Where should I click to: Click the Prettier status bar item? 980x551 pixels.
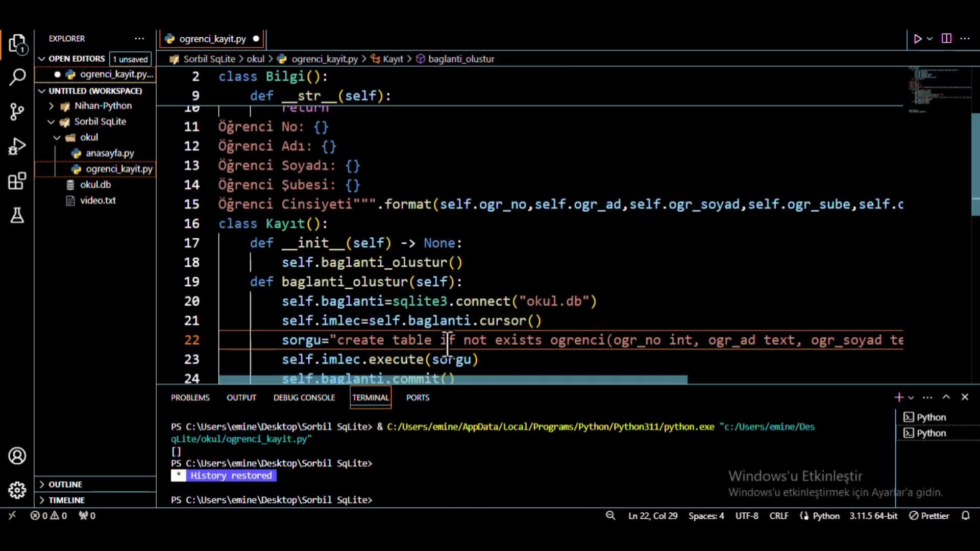pyautogui.click(x=929, y=516)
